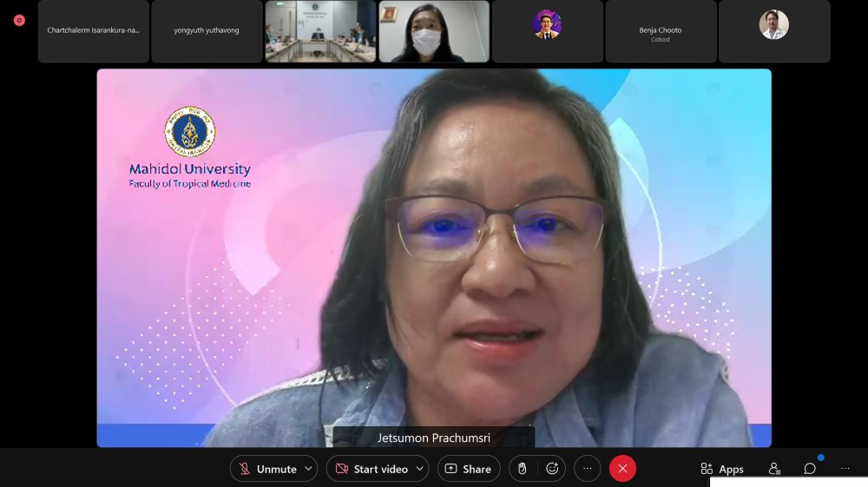This screenshot has width=868, height=487.
Task: Click the raise hand icon
Action: [522, 469]
